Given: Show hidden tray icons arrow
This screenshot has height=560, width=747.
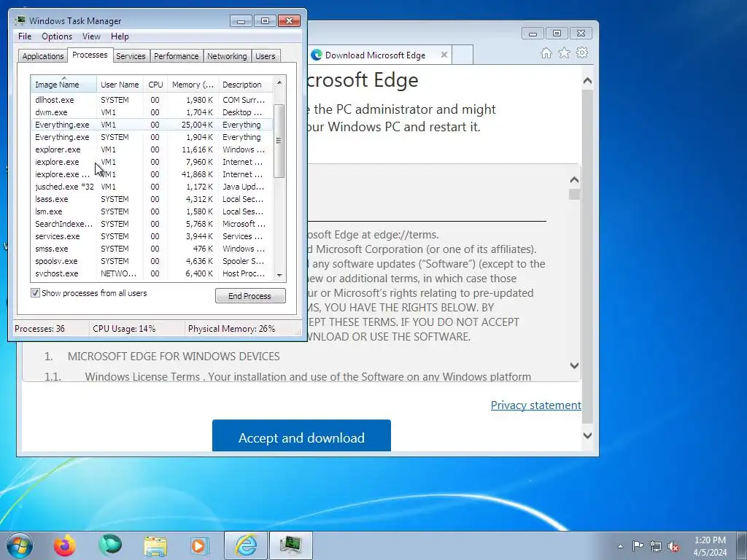Looking at the screenshot, I should pos(620,546).
